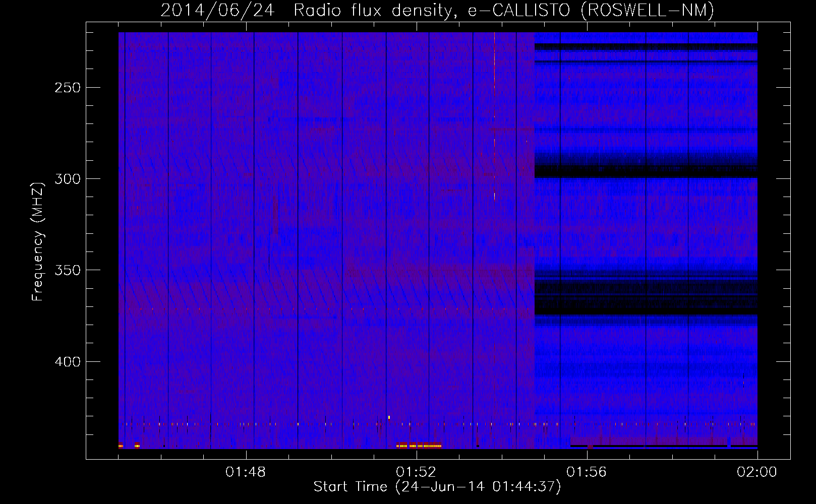
Task: Click the 'Start Time (24-Jun-14 01:44:37)' axis label
Action: (x=437, y=487)
